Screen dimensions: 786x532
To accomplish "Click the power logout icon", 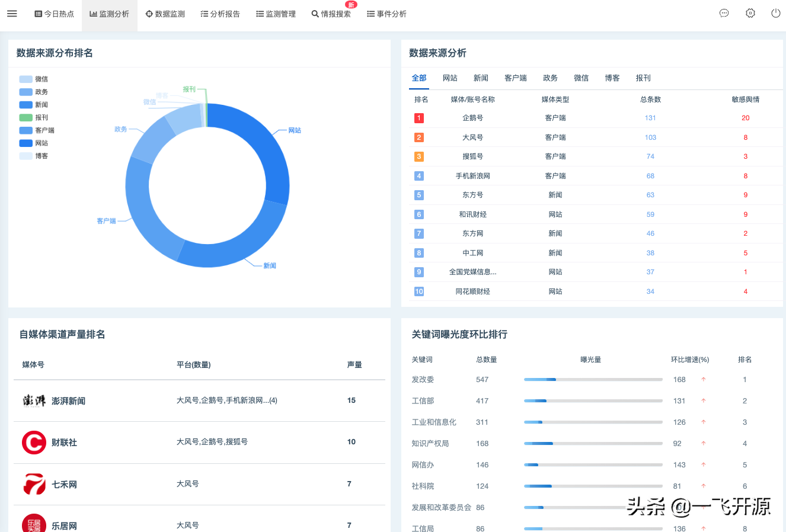I will [775, 13].
